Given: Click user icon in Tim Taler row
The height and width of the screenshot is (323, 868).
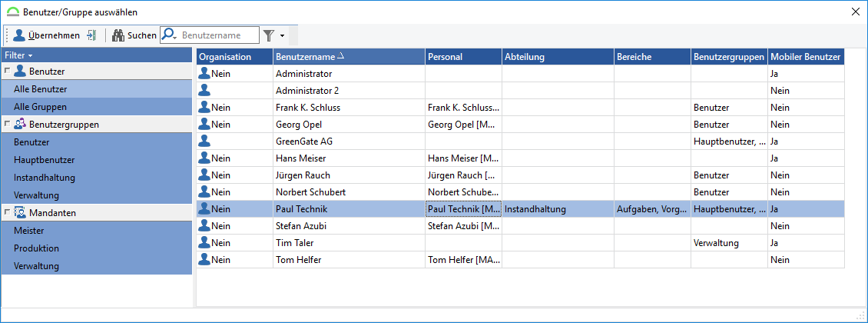Looking at the screenshot, I should click(204, 243).
